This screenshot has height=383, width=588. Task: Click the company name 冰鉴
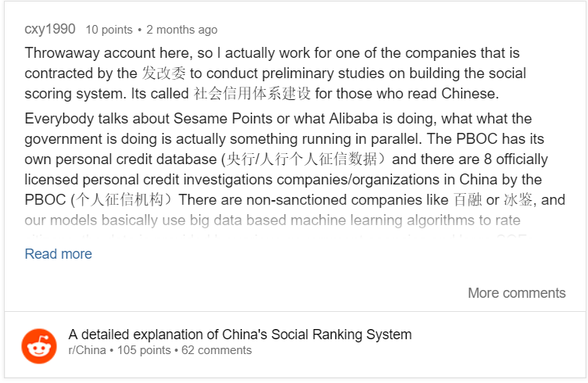tap(518, 200)
